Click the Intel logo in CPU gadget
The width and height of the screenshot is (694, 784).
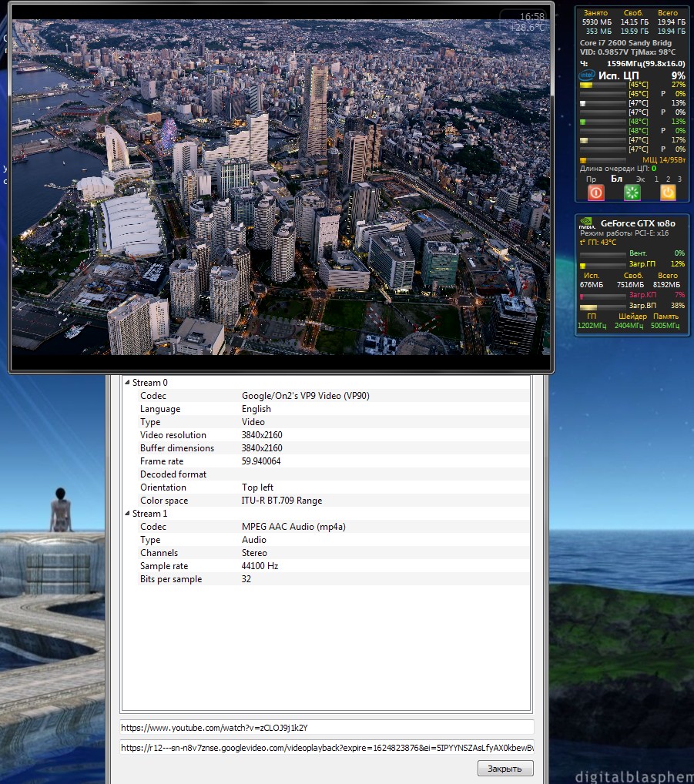[x=587, y=75]
